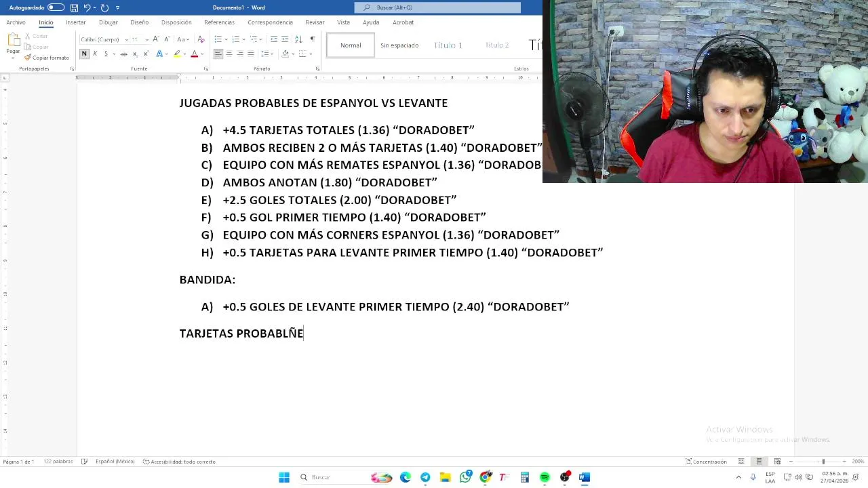Open the Calibri (Cuerpo) font name box
868x488 pixels.
104,39
